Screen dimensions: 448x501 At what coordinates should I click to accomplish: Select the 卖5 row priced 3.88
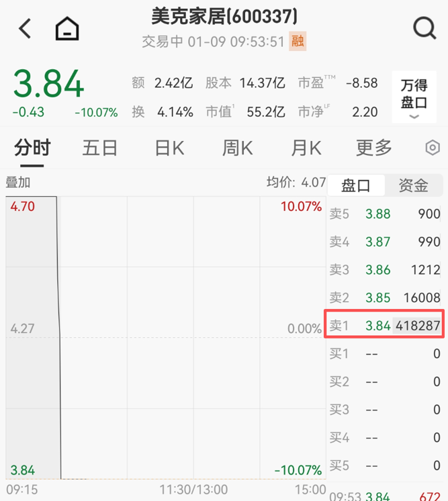[x=385, y=214]
